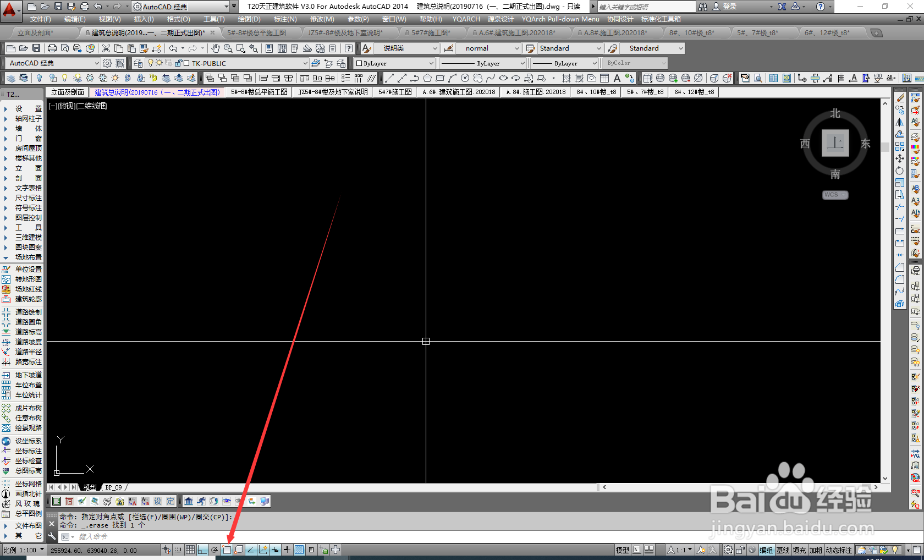Click the WCS label under the ViewCube
This screenshot has width=924, height=560.
(x=835, y=195)
